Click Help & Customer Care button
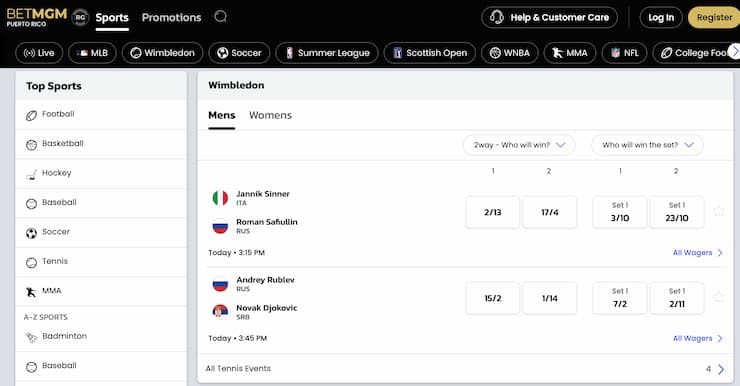Screen dimensions: 740x386 pos(549,17)
